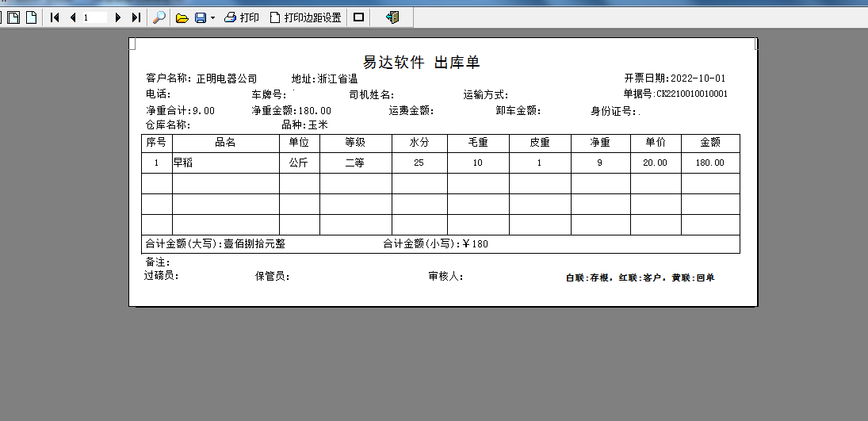
Task: Click the 运输方式 label
Action: tap(485, 95)
